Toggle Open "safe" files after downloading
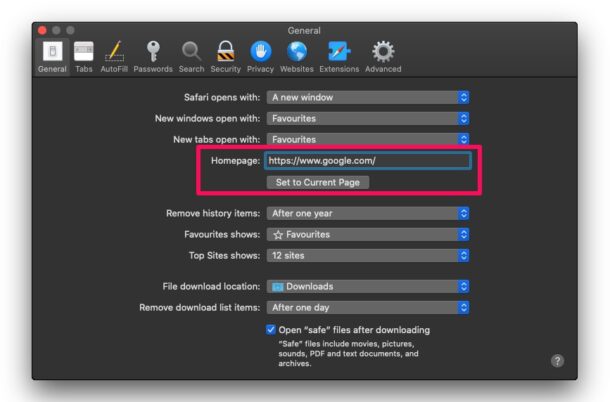Viewport: 610px width, 402px height. 271,330
